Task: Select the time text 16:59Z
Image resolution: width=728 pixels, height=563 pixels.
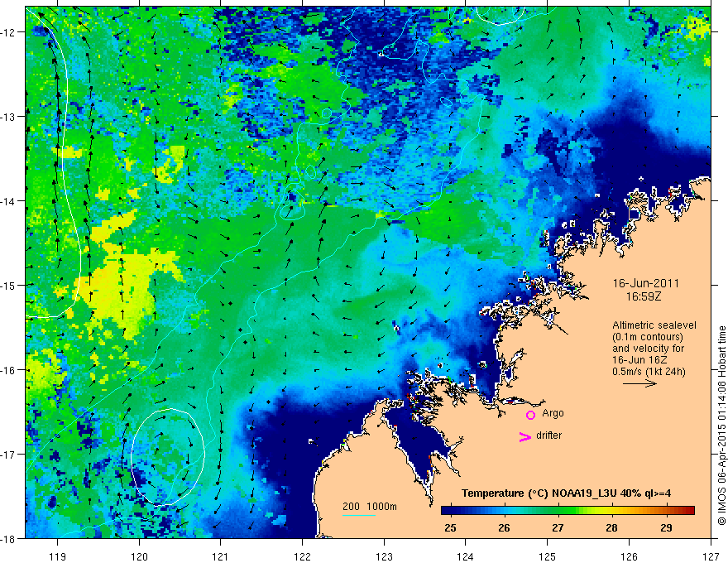Action: [643, 296]
